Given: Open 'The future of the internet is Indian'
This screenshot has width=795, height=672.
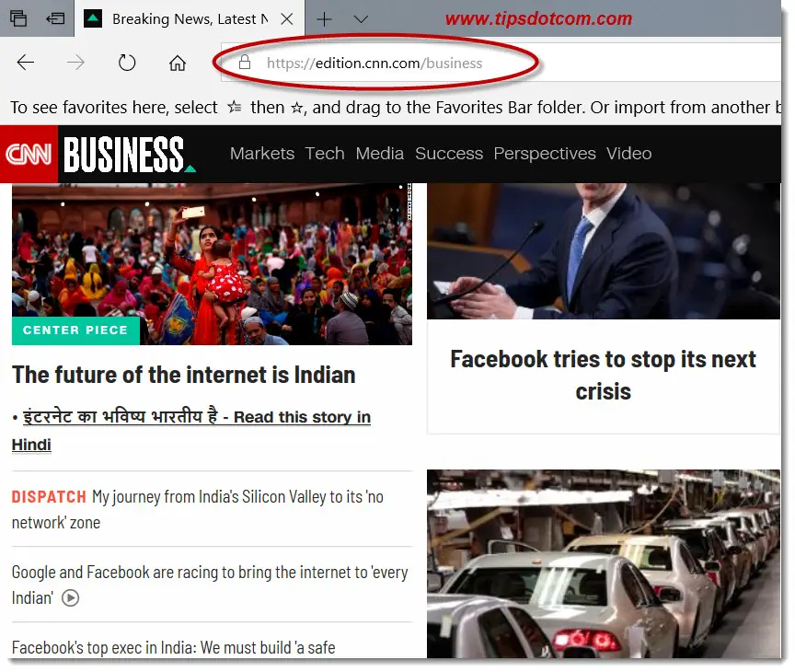Looking at the screenshot, I should pyautogui.click(x=183, y=376).
